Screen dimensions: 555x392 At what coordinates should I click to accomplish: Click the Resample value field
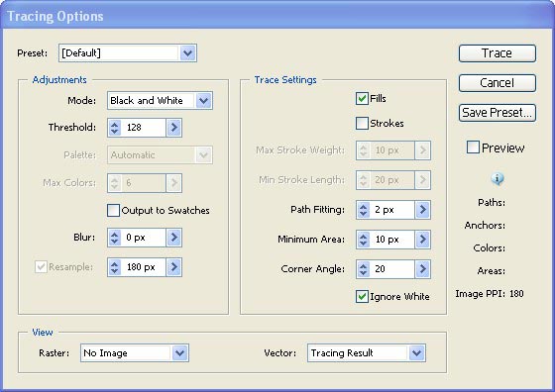pos(144,267)
